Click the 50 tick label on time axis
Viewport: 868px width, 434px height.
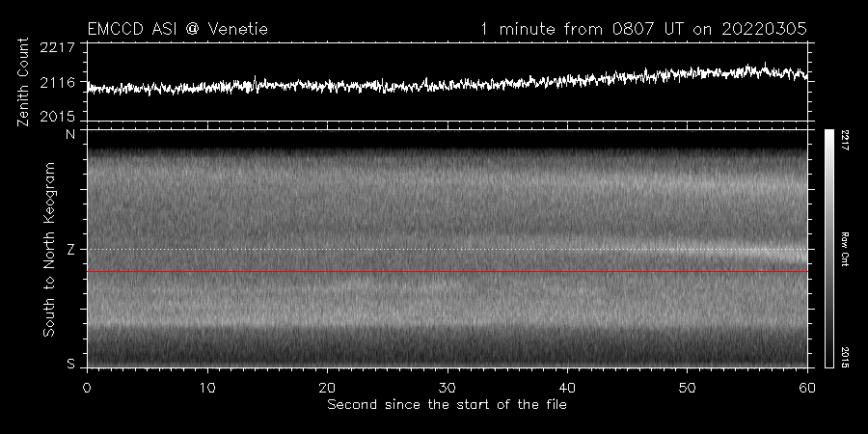pyautogui.click(x=687, y=388)
